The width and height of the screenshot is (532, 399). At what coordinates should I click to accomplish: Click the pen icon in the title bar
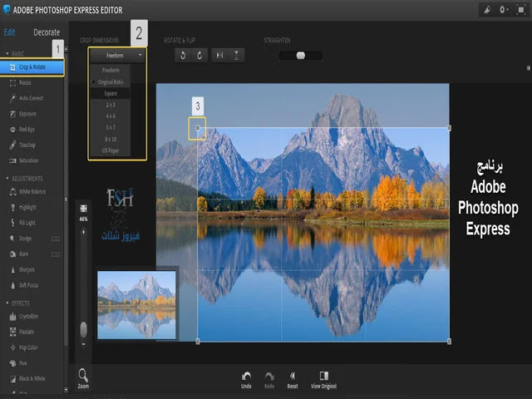pyautogui.click(x=487, y=10)
